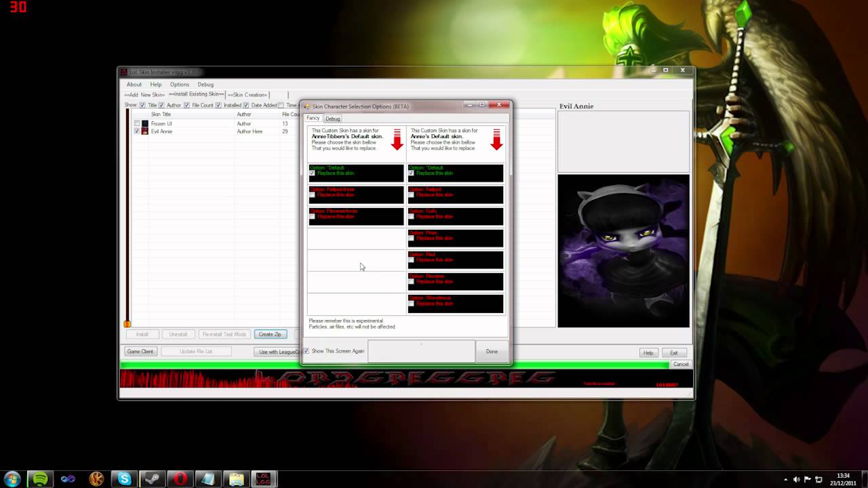Image resolution: width=868 pixels, height=488 pixels.
Task: Click the file count value '13'
Action: click(x=285, y=124)
